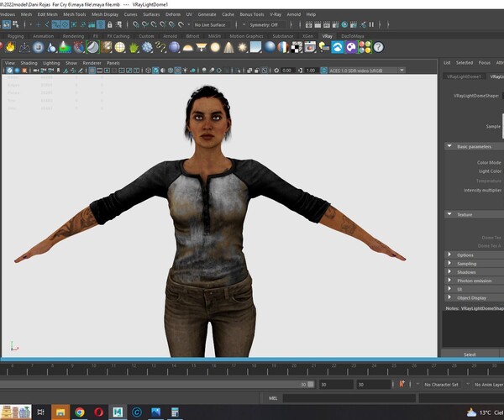Click the Select button in Attribute Editor
This screenshot has width=504, height=420.
tap(470, 354)
